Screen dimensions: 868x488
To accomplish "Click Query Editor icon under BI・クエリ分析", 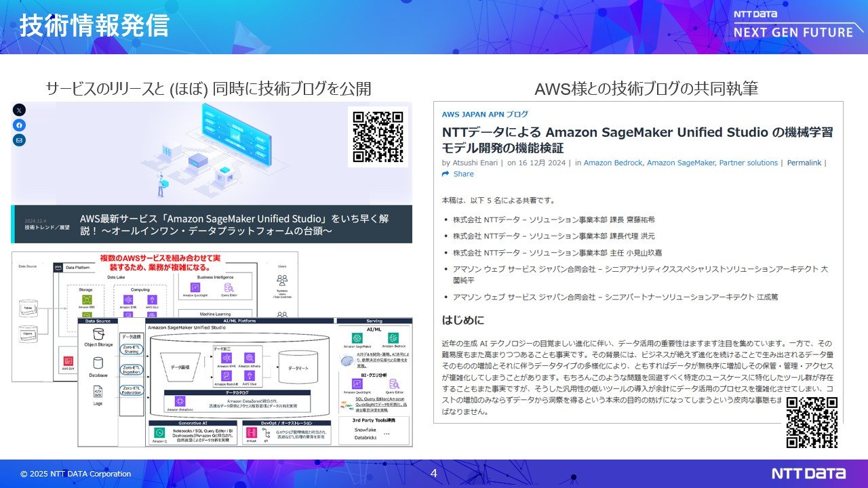I will 393,385.
